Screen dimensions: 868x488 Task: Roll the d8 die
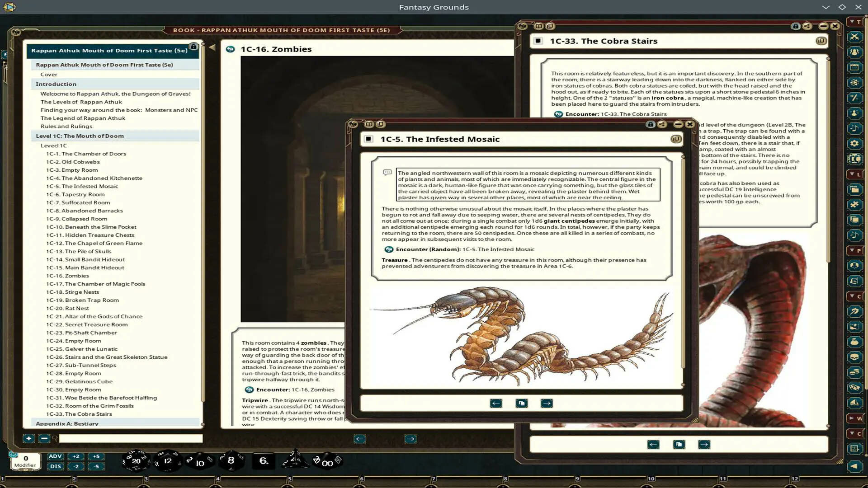coord(231,460)
